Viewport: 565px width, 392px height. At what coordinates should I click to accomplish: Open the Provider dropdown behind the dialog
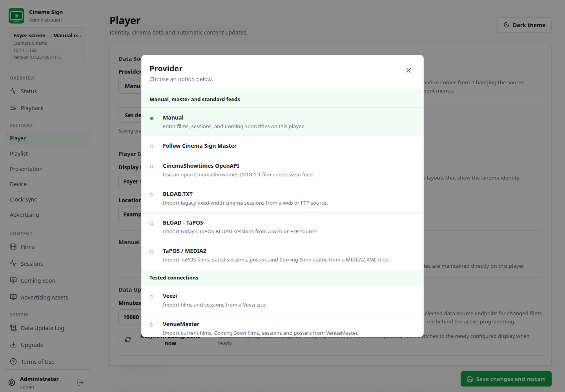(x=130, y=86)
